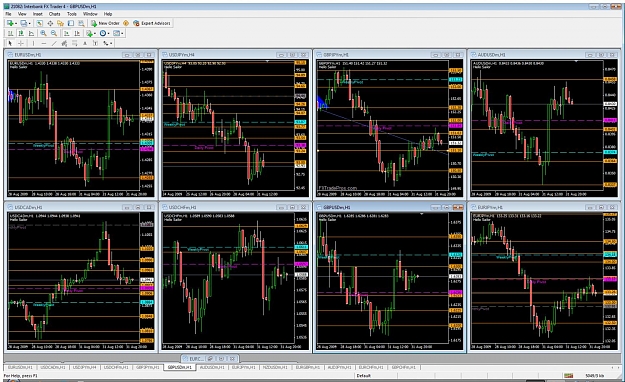Screen dimensions: 625x382
Task: Open the Strategy Tester icon
Action: pyautogui.click(x=81, y=23)
